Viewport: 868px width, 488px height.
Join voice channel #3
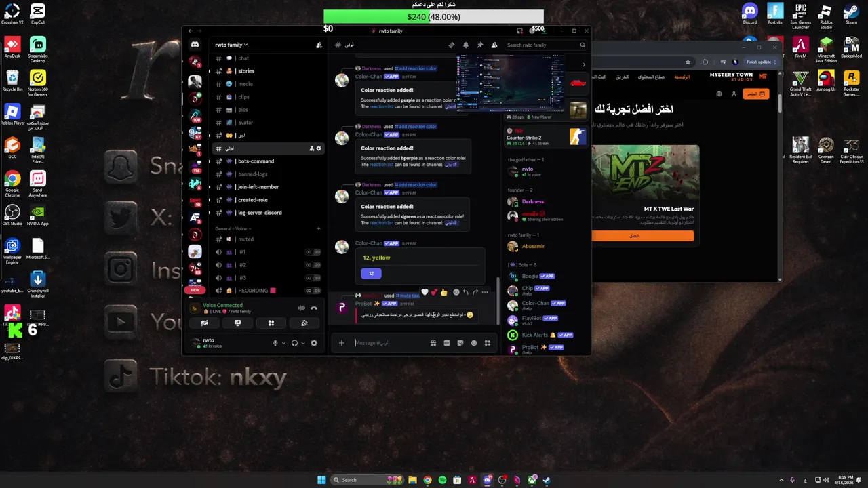coord(267,278)
